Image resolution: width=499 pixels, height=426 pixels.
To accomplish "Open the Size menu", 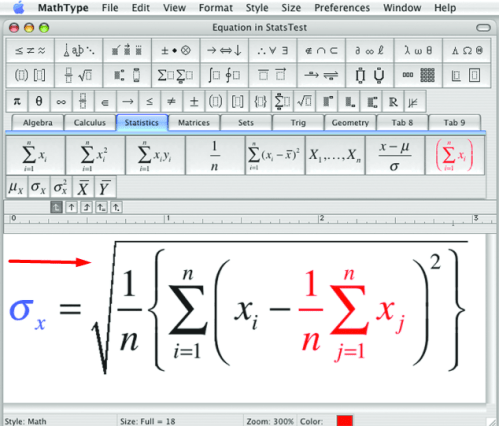I will 291,8.
